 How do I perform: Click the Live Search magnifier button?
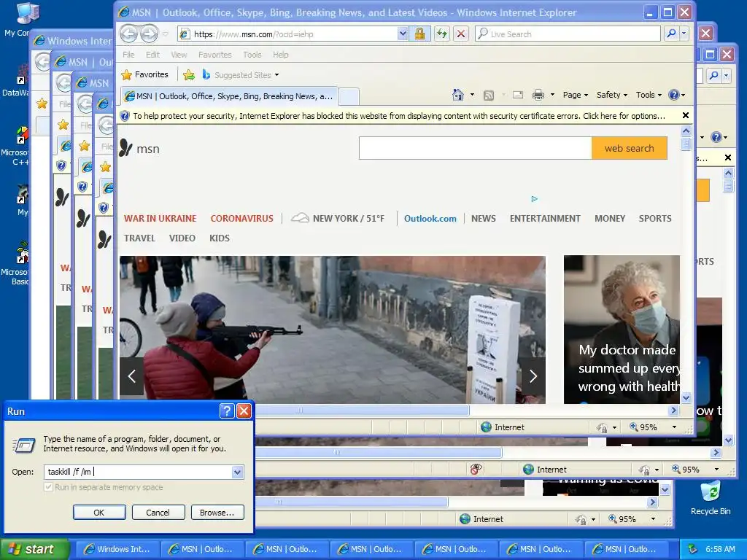(671, 34)
